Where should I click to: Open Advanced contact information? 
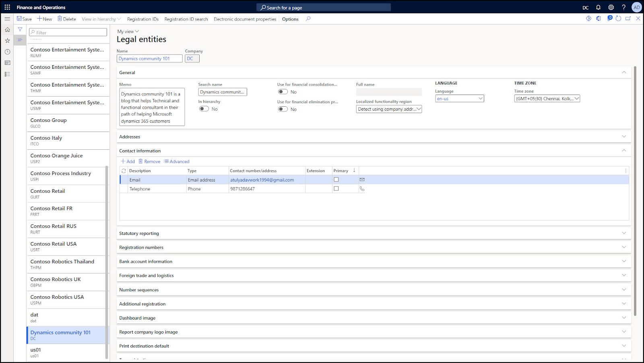coord(177,161)
